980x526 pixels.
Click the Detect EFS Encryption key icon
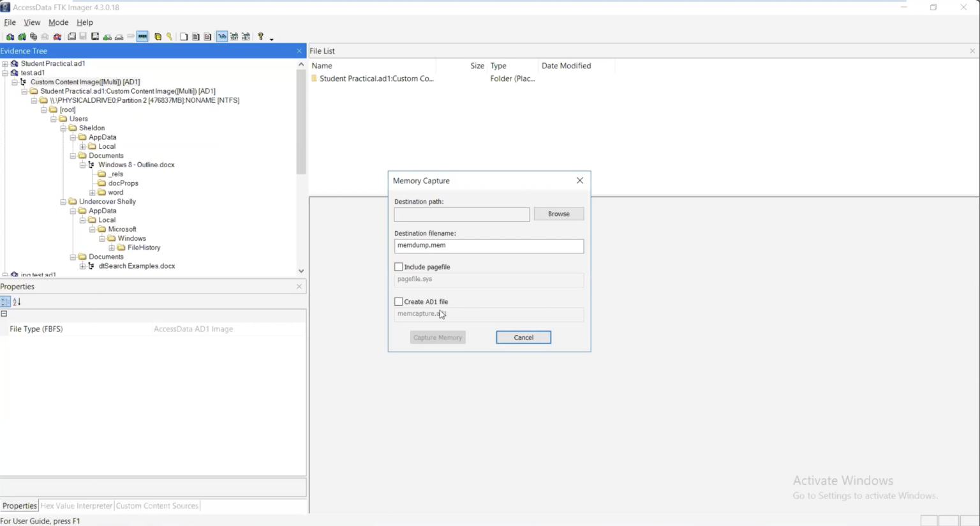click(x=170, y=36)
